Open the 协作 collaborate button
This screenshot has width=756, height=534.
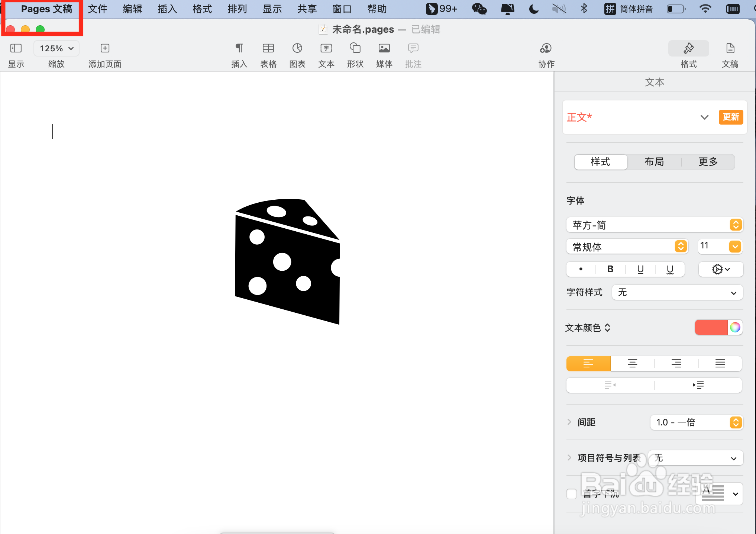pyautogui.click(x=546, y=48)
